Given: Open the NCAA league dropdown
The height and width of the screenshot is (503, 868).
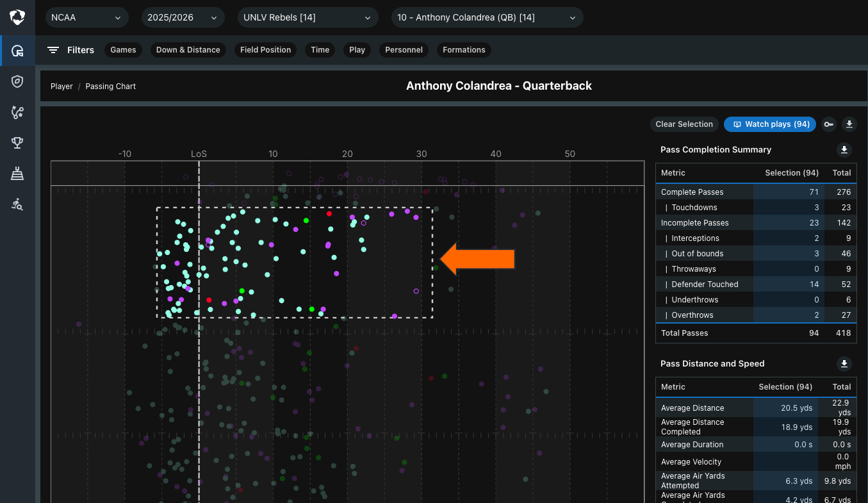Looking at the screenshot, I should click(x=86, y=17).
